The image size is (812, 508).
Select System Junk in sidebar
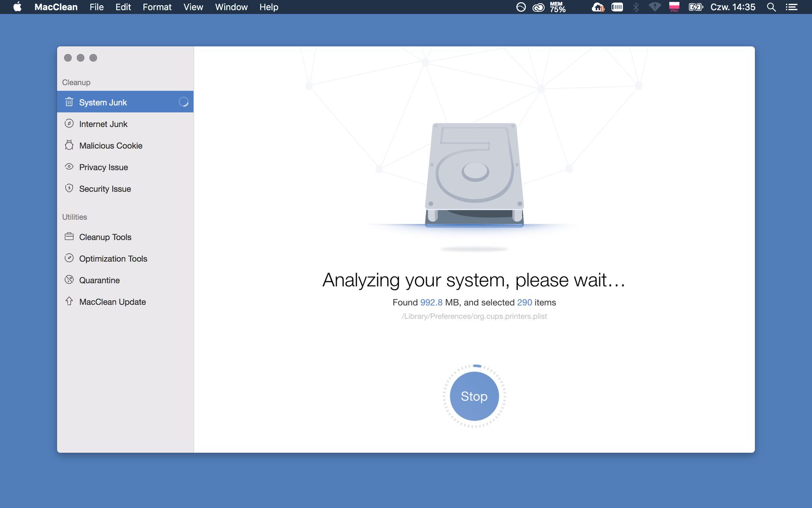pyautogui.click(x=125, y=102)
